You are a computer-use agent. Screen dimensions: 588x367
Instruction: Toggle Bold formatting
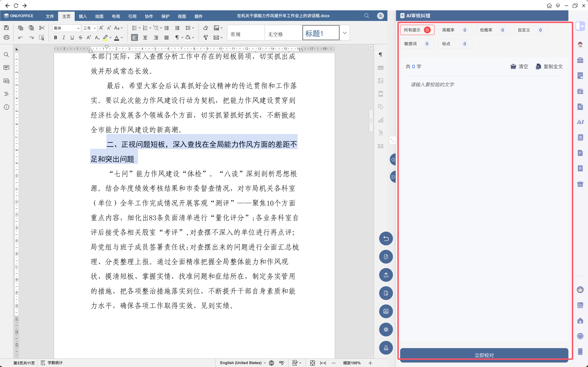(55, 38)
